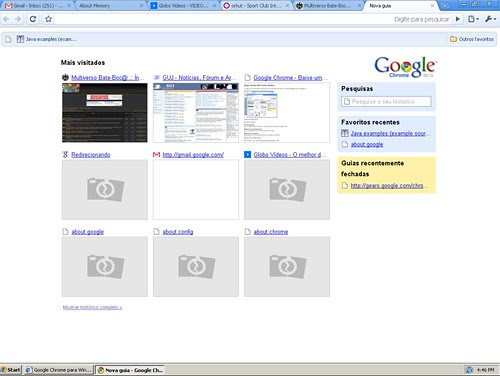Viewport: 500px width, 376px height.
Task: Switch to the Gmail Inbox tab
Action: click(37, 6)
